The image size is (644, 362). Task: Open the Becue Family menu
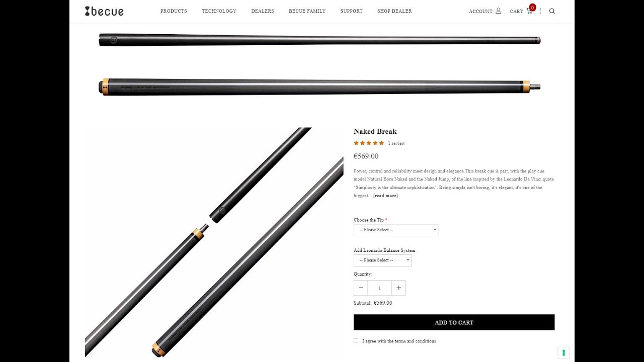point(307,11)
